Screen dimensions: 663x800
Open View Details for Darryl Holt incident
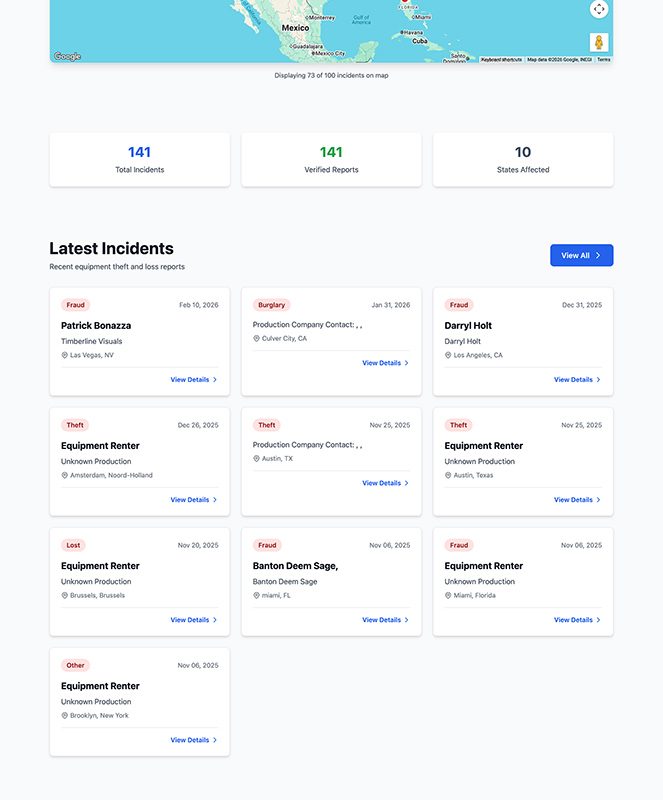577,380
